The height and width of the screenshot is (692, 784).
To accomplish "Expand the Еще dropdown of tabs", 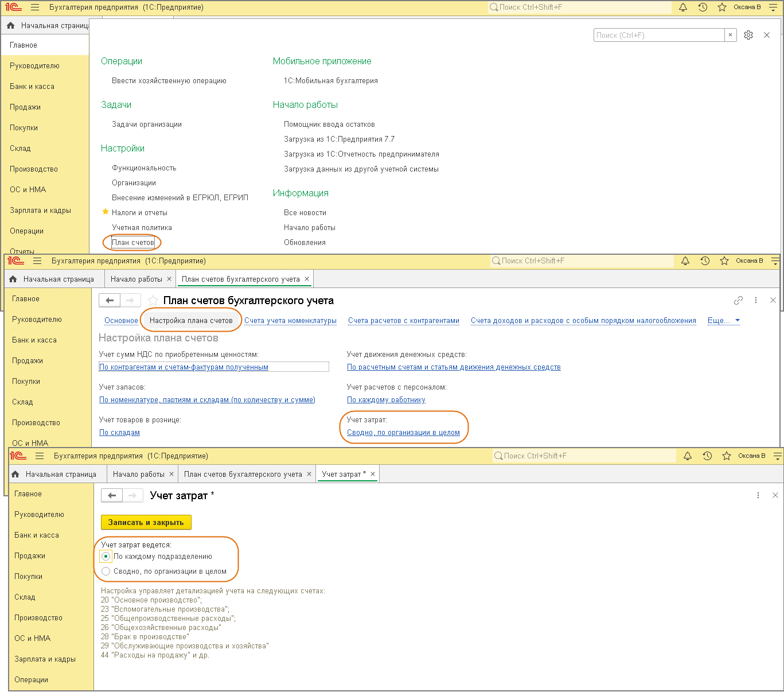I will [724, 321].
